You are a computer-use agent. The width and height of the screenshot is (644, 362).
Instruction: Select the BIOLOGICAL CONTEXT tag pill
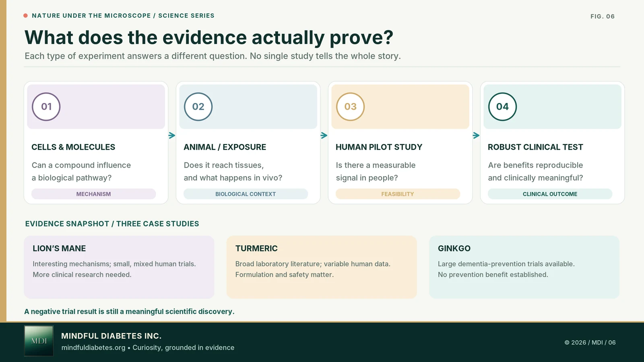(x=246, y=194)
